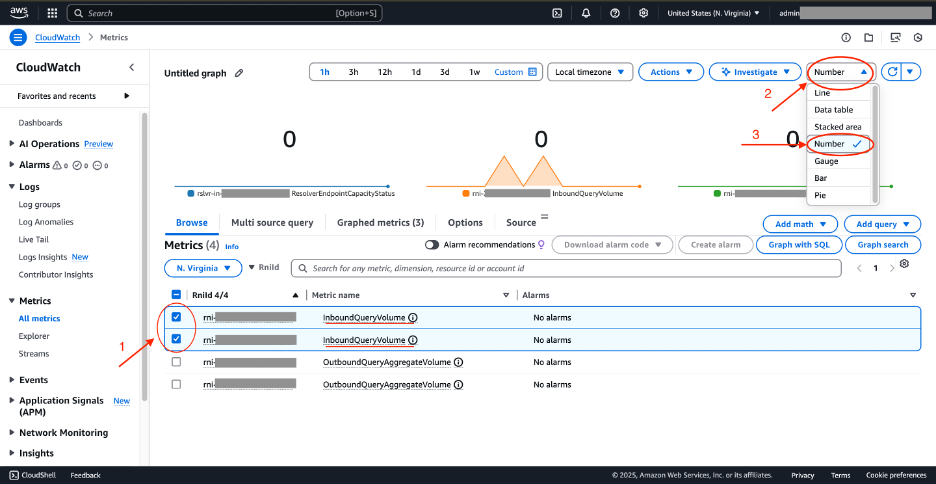Open the settings gear in top bar

point(644,13)
